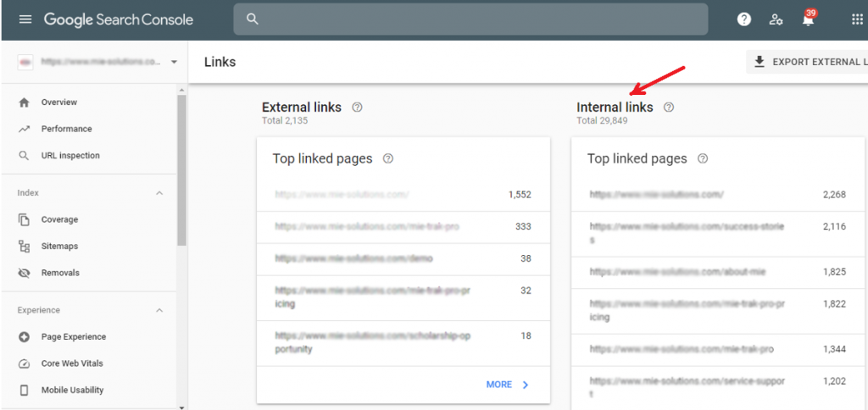The height and width of the screenshot is (410, 868).
Task: Click Internal links Total 29,849 text
Action: point(602,120)
